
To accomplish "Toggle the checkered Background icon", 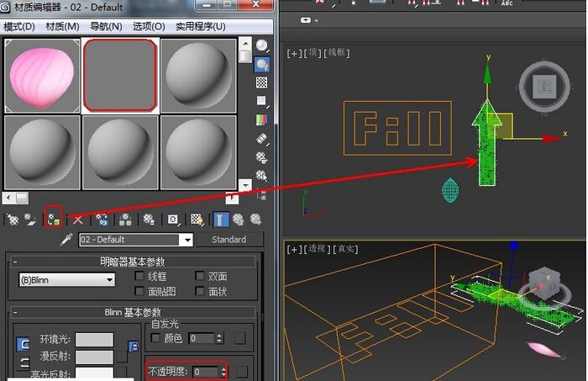I will click(262, 82).
